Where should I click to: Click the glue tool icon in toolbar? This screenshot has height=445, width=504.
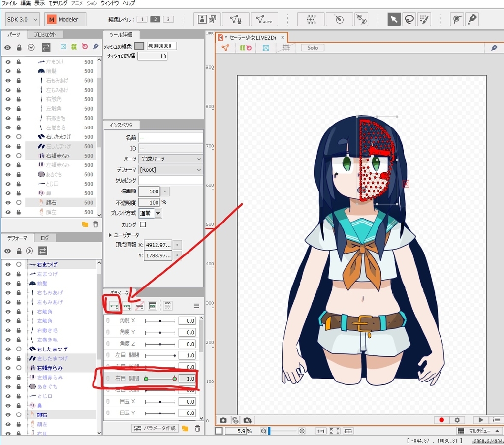pos(362,19)
